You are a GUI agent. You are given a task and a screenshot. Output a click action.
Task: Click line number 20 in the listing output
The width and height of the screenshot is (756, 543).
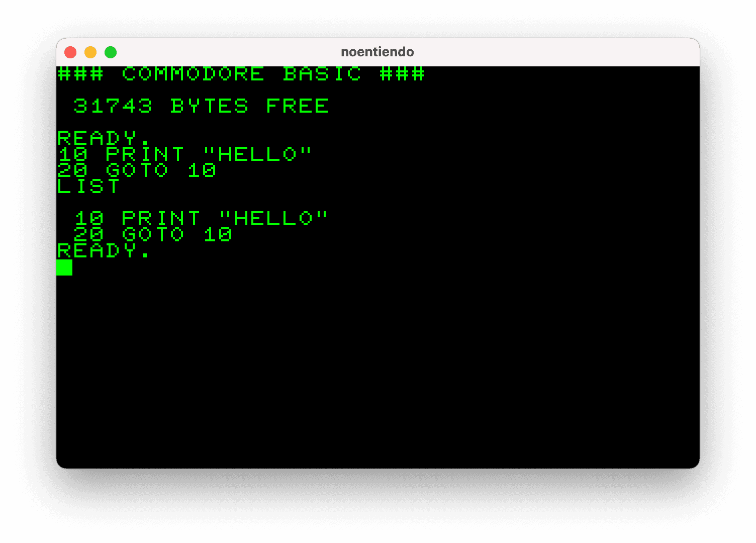(x=88, y=235)
